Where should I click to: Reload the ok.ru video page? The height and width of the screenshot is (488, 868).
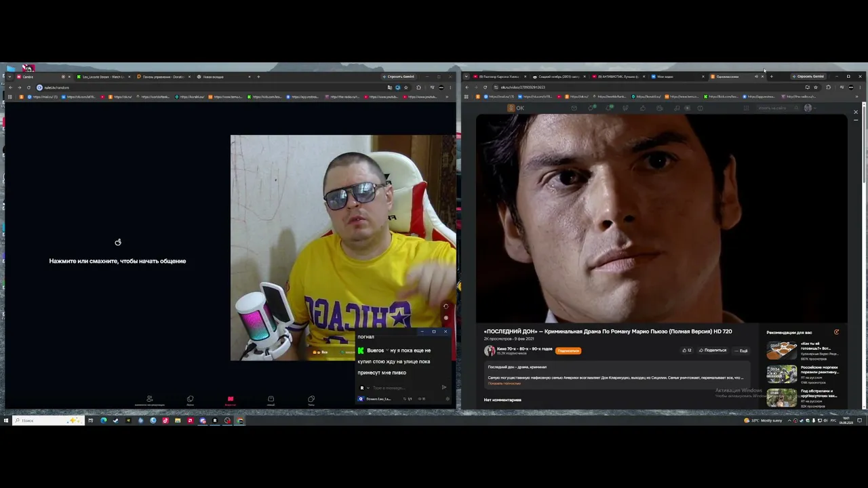(485, 87)
